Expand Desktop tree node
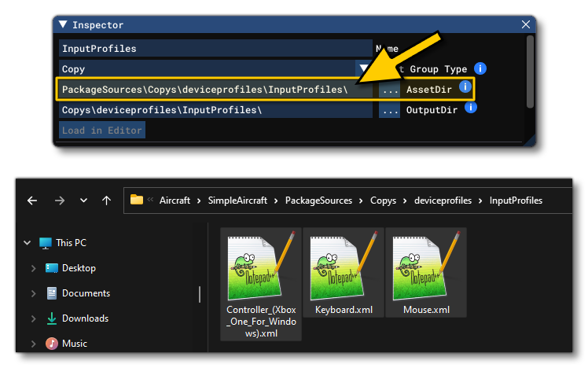 click(33, 268)
